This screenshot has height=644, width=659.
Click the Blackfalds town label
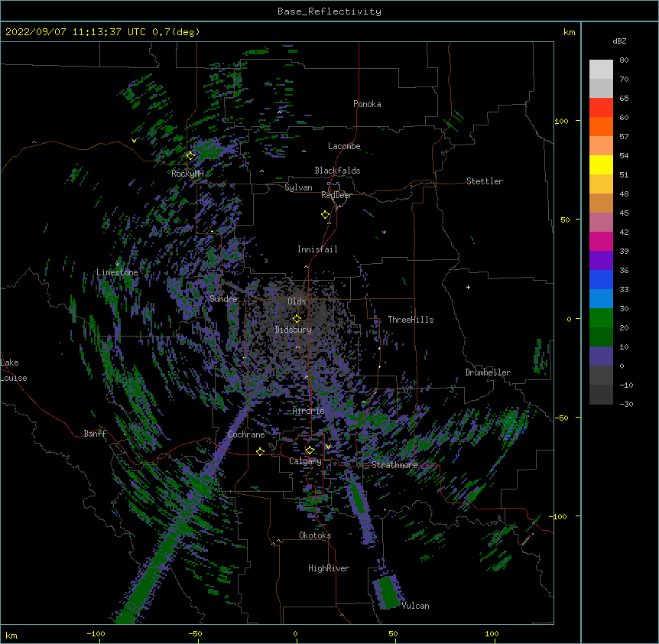coord(337,171)
